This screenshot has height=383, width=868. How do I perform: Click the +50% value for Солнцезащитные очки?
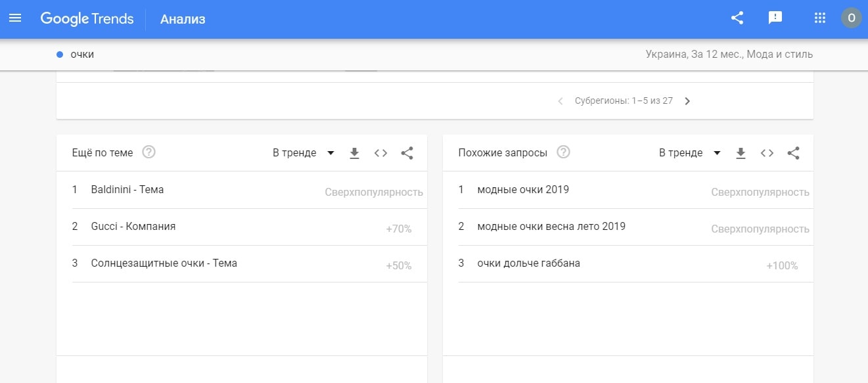(x=399, y=266)
